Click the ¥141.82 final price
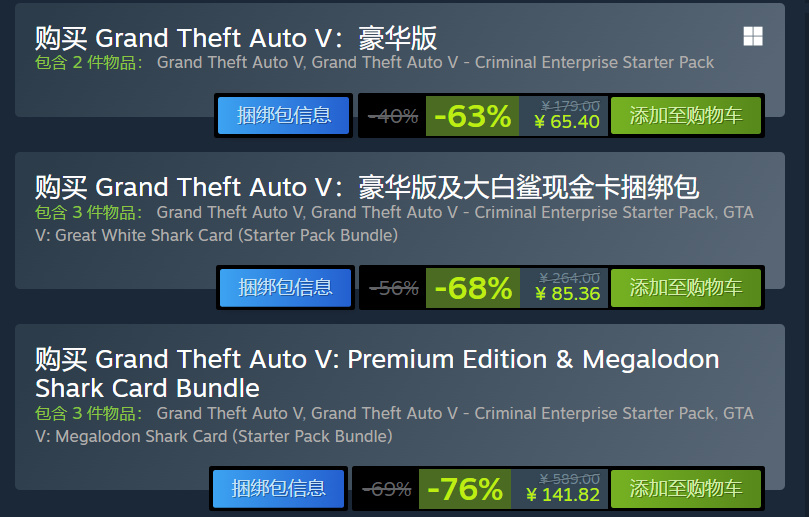 562,495
